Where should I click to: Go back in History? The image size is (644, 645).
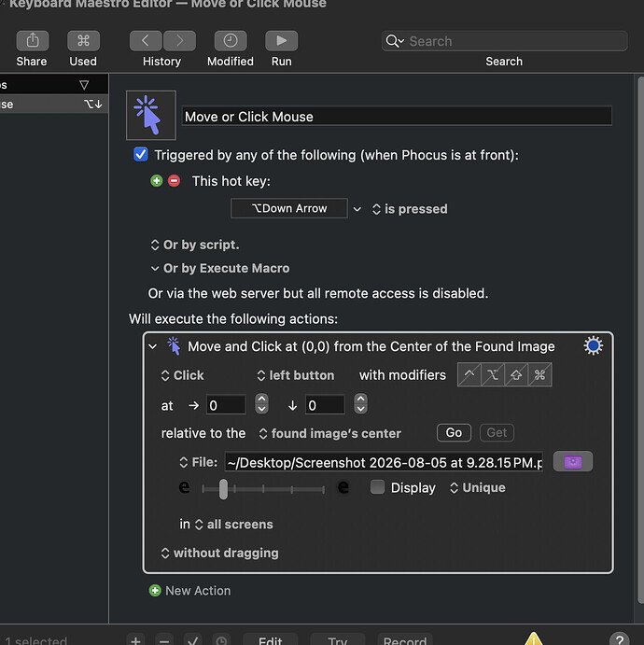[146, 41]
